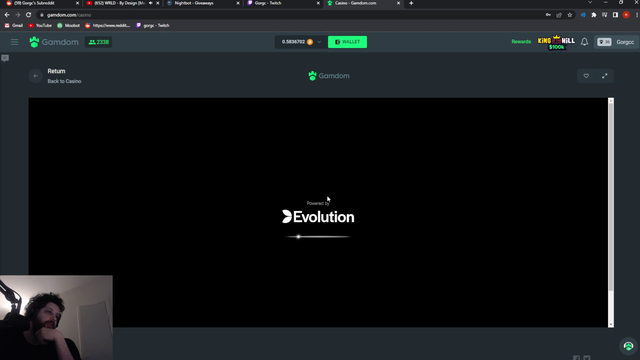The height and width of the screenshot is (360, 640).
Task: Open the online users count badge
Action: [x=98, y=42]
